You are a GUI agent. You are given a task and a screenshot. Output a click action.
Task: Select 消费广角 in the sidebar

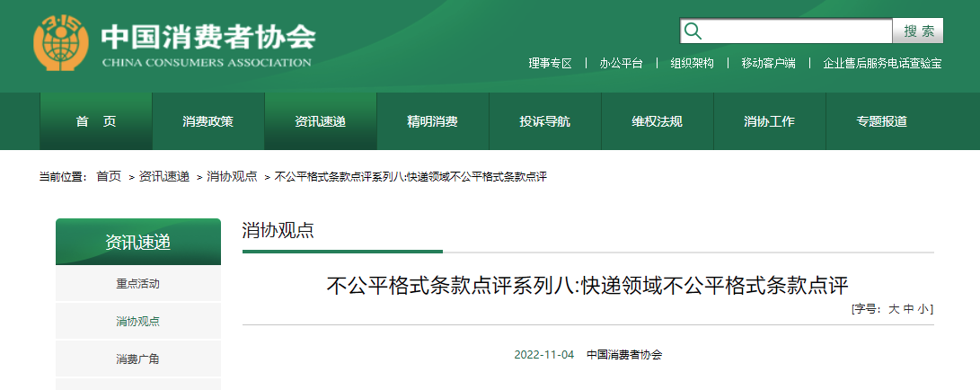138,359
